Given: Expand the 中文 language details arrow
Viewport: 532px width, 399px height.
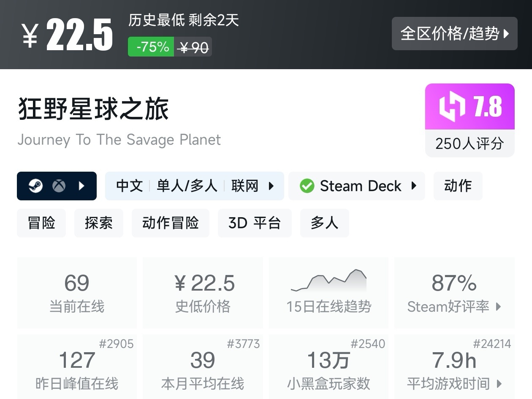Looking at the screenshot, I should [x=271, y=186].
